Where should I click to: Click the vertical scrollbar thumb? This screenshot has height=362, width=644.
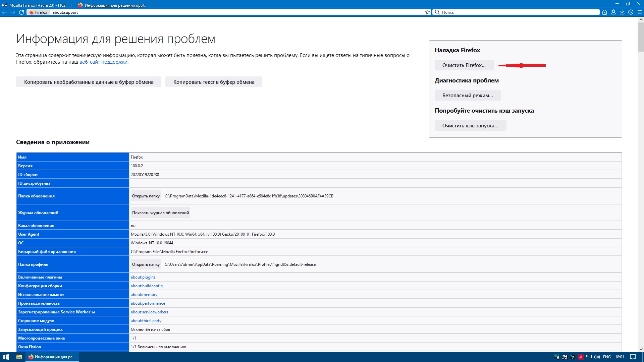(641, 37)
